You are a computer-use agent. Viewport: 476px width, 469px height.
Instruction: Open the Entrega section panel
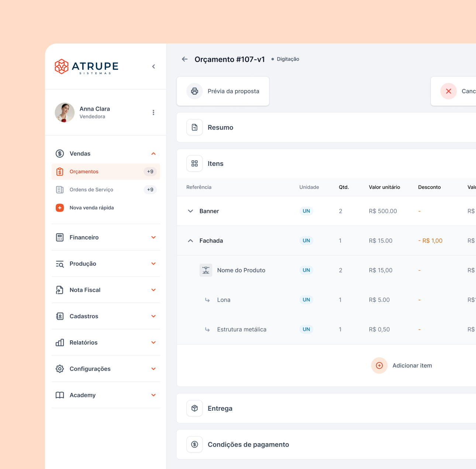[220, 409]
